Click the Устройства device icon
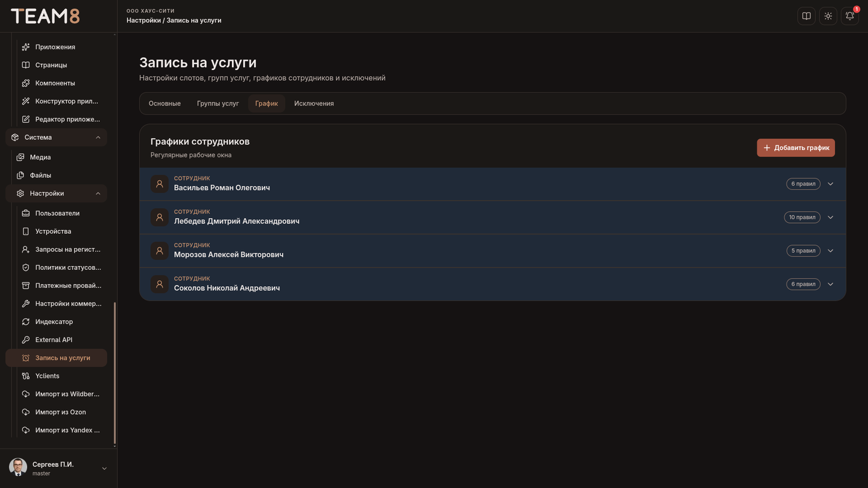 (x=26, y=231)
